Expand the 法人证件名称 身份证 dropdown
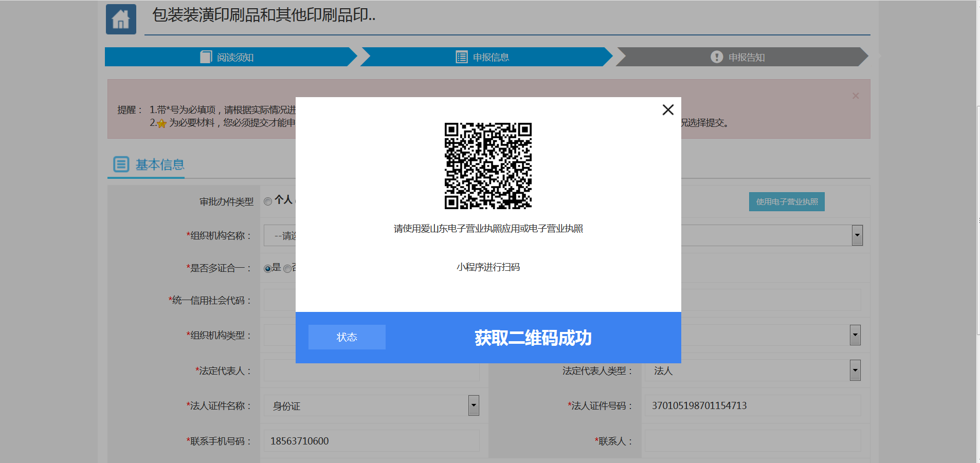980x463 pixels. point(474,405)
